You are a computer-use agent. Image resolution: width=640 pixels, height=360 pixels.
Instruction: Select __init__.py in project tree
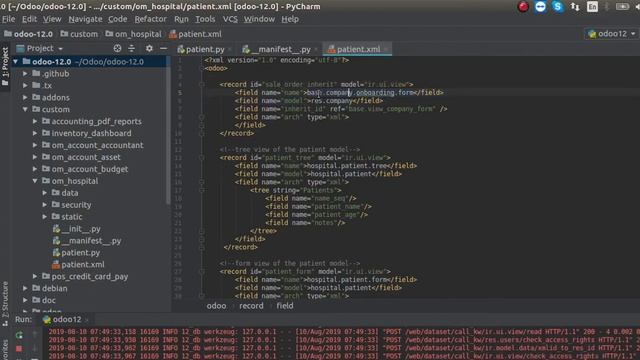click(x=76, y=229)
